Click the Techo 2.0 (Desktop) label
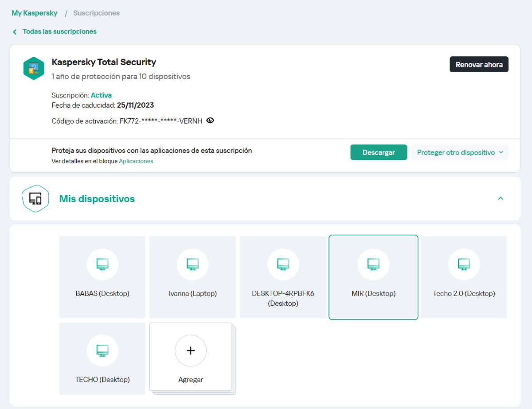The width and height of the screenshot is (532, 409). (464, 293)
